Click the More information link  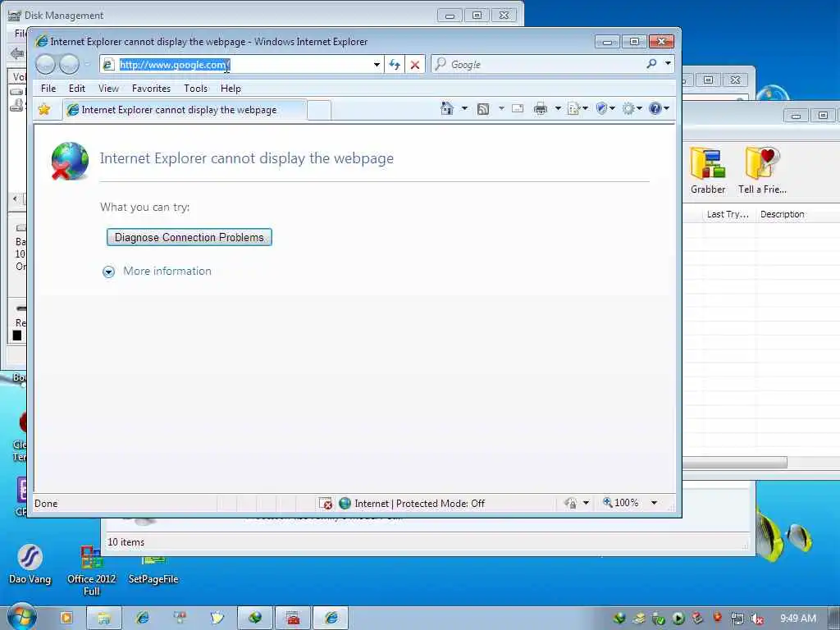pyautogui.click(x=167, y=271)
